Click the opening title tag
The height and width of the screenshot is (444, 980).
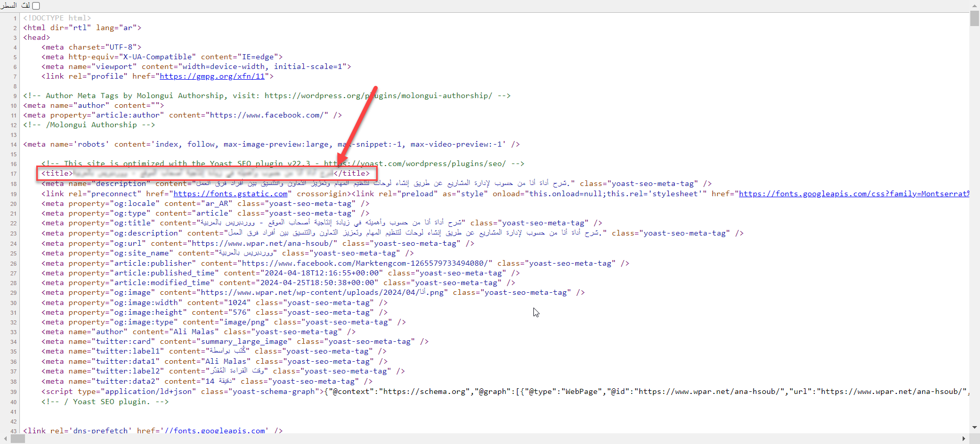(57, 174)
